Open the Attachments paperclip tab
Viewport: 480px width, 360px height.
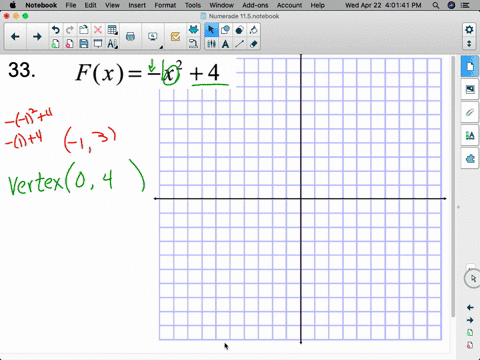click(470, 112)
